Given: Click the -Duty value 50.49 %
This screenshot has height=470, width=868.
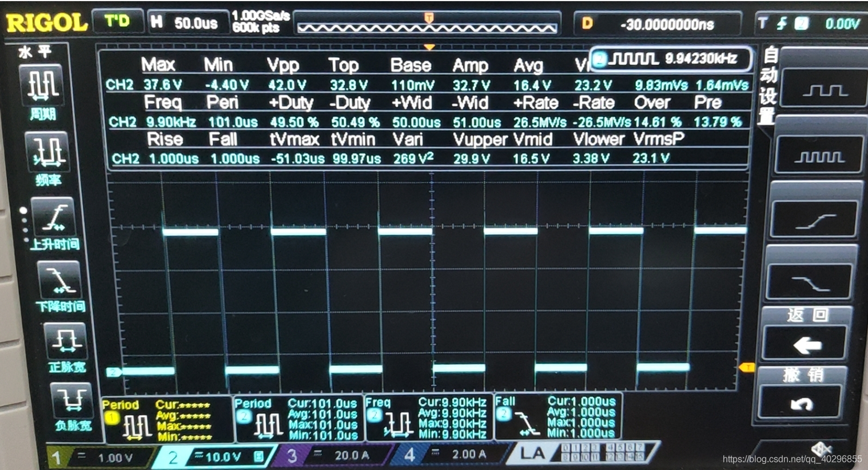Looking at the screenshot, I should [355, 122].
